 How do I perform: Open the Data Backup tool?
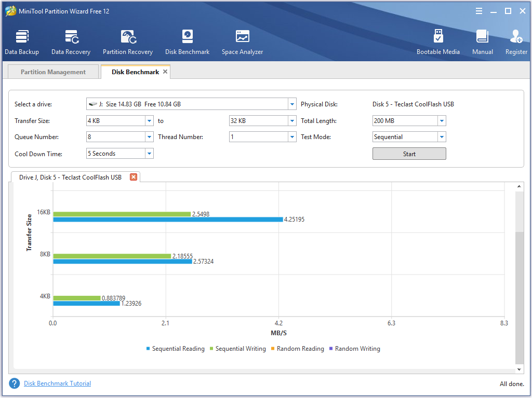22,42
